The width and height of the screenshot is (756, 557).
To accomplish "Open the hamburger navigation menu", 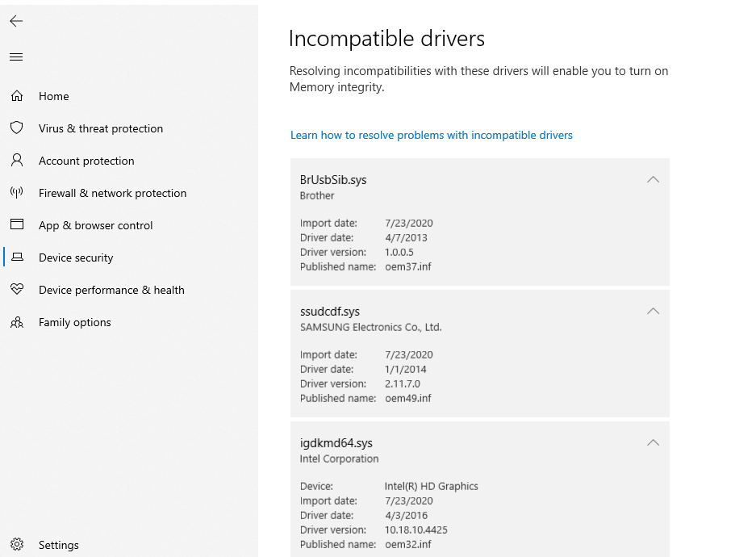I will 16,57.
